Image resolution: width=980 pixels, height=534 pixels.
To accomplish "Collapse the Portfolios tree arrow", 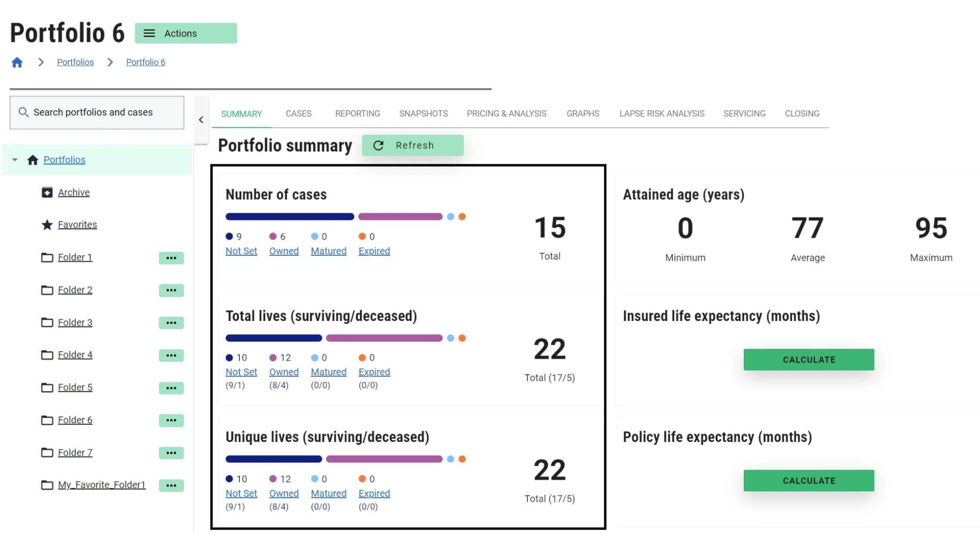I will point(15,160).
